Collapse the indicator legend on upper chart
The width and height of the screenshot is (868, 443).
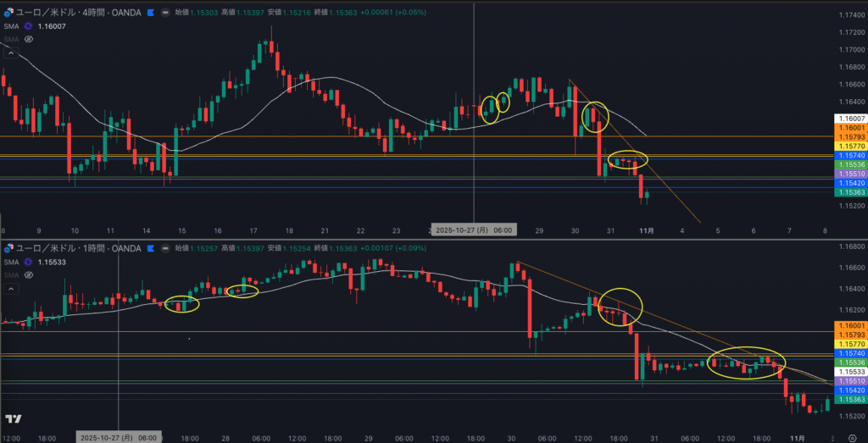(x=11, y=53)
